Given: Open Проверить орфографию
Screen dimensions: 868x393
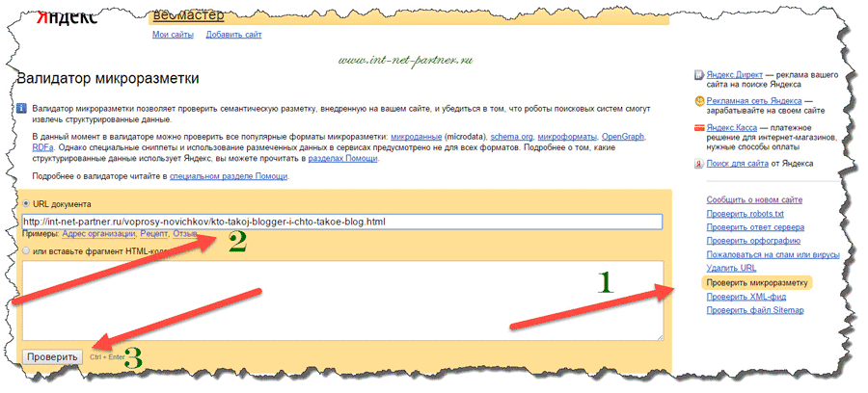Looking at the screenshot, I should 754,241.
